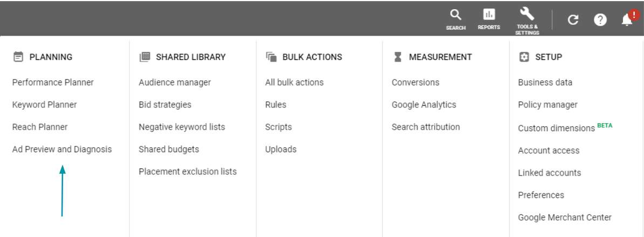Open the notifications bell icon
644x237 pixels.
click(x=627, y=20)
